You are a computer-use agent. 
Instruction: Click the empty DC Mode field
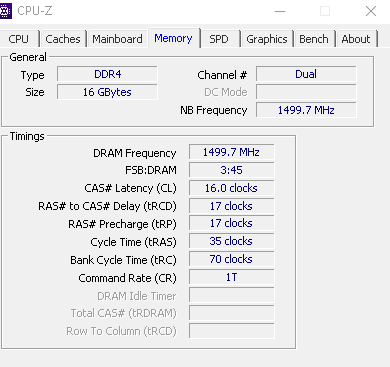click(306, 92)
